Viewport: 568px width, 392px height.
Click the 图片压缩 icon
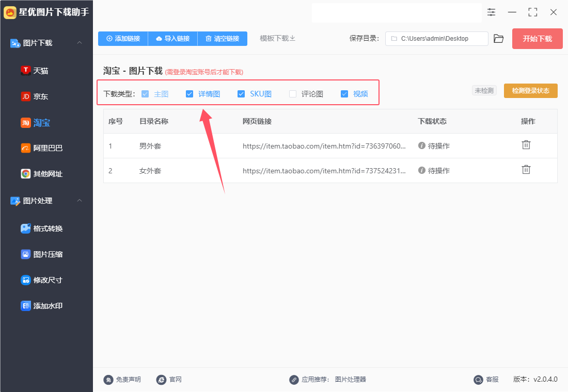[x=25, y=254]
